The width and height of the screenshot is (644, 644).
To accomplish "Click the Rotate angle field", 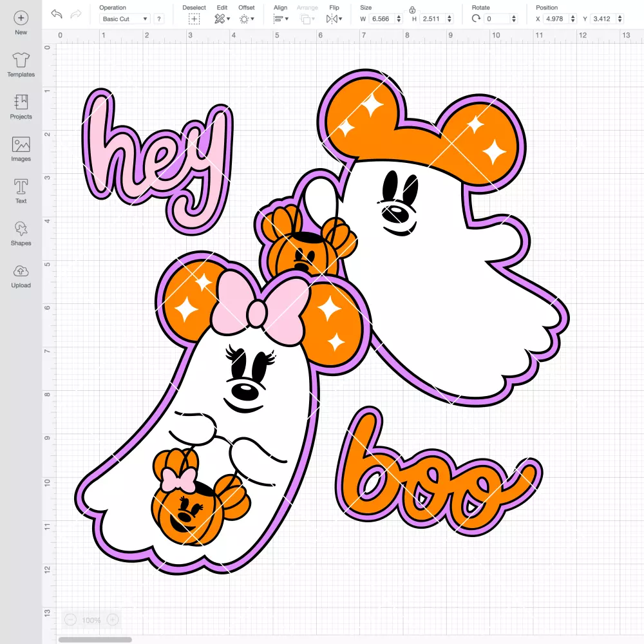I will pyautogui.click(x=497, y=19).
